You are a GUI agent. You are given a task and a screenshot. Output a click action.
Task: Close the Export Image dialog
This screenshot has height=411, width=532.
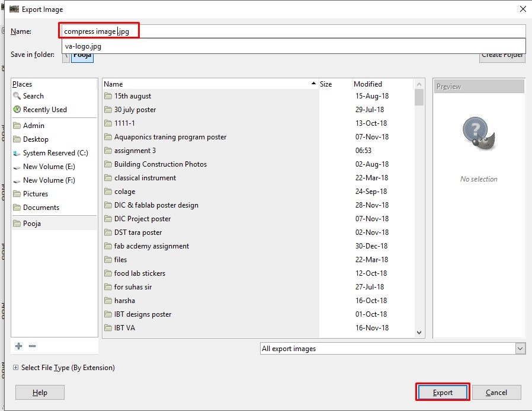pyautogui.click(x=523, y=9)
